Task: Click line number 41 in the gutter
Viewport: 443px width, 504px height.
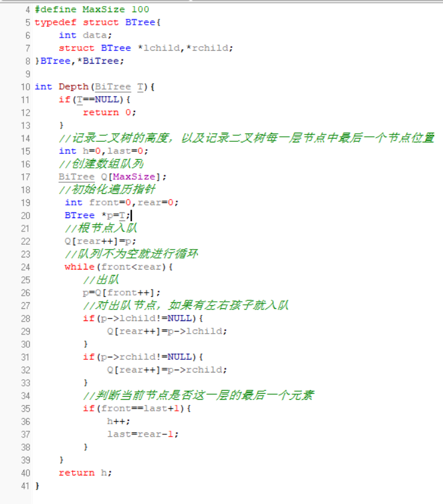Action: click(x=25, y=486)
